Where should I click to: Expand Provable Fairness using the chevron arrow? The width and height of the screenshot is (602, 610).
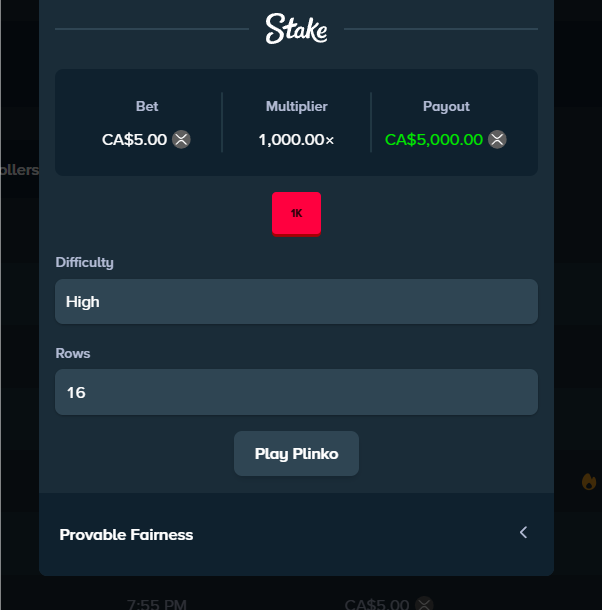(523, 533)
